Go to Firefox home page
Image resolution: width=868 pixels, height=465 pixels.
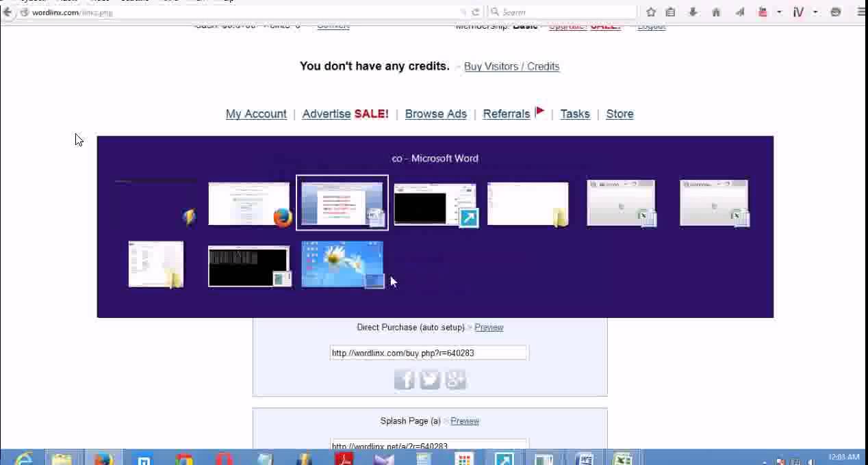pyautogui.click(x=716, y=12)
